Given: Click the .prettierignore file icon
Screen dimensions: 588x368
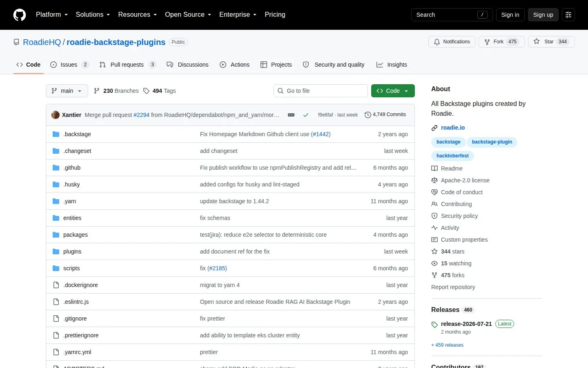Looking at the screenshot, I should tap(56, 335).
